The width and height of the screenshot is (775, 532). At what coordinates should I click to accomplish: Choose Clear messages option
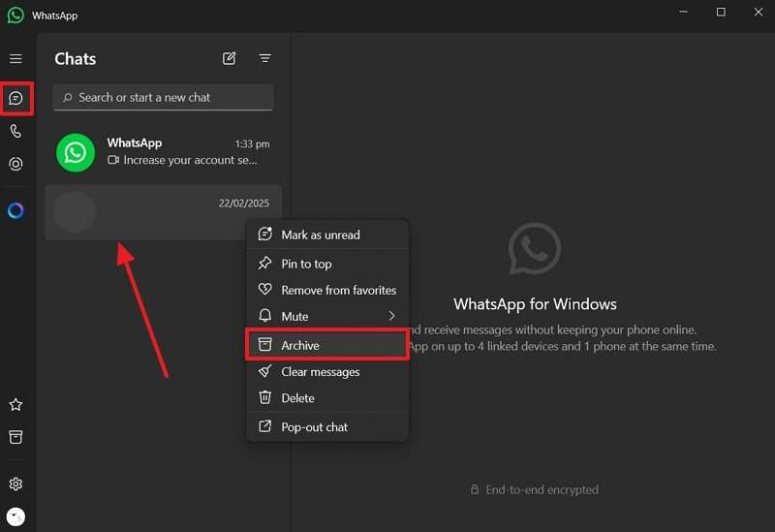[x=320, y=372]
